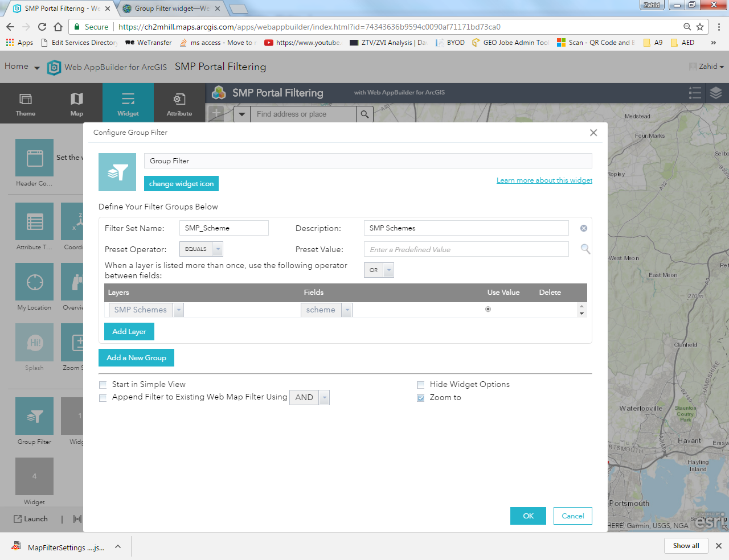729x560 pixels.
Task: Bookmark this page with the star icon
Action: [x=700, y=27]
